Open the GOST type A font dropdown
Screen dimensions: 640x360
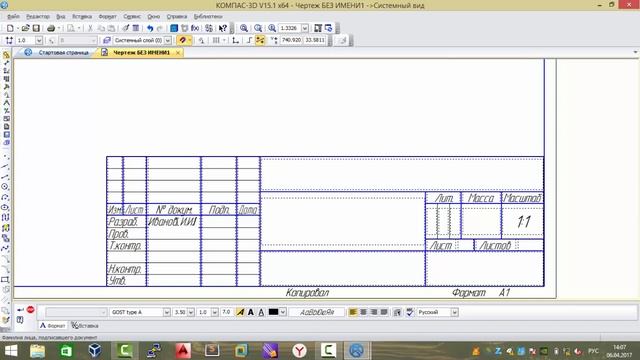click(167, 312)
